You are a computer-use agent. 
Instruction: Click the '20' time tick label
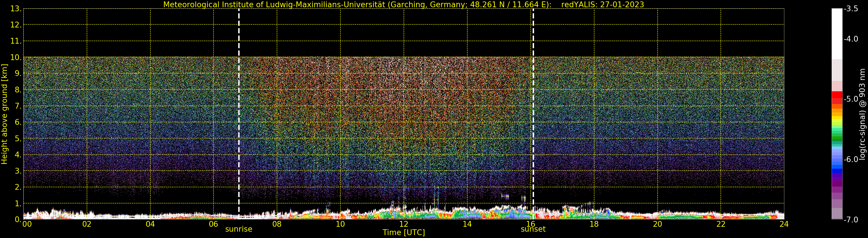pos(657,224)
